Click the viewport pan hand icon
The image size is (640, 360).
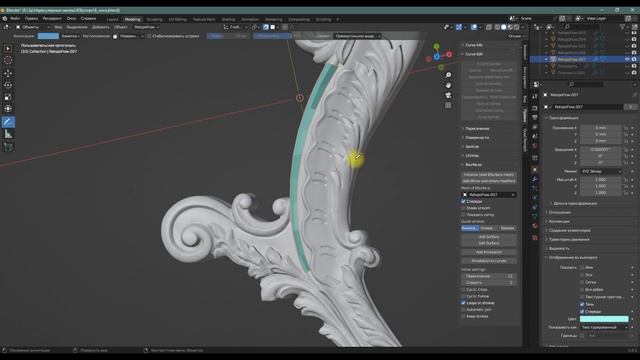coord(448,85)
